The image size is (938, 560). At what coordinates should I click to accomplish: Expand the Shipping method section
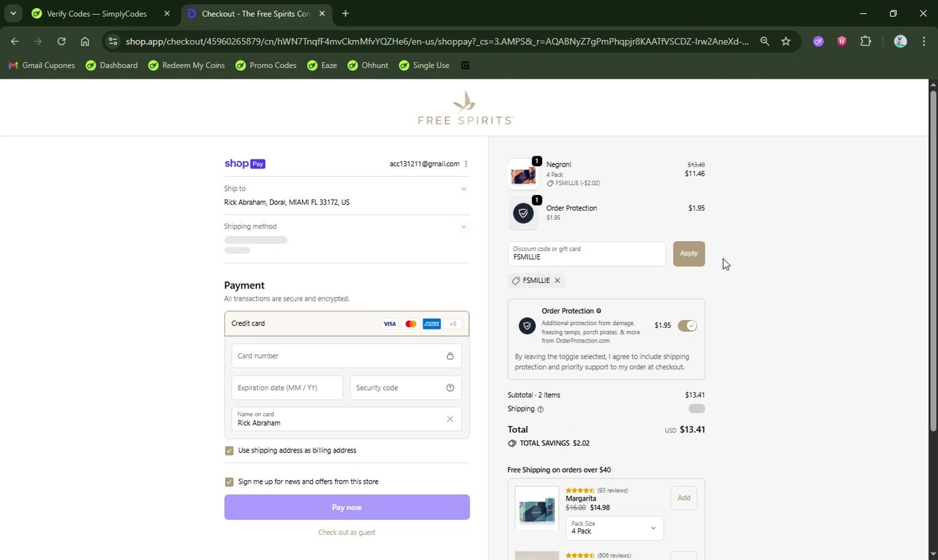point(463,227)
